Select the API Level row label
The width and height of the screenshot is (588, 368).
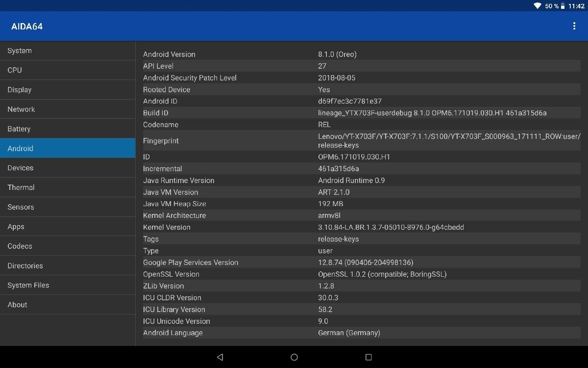point(158,66)
